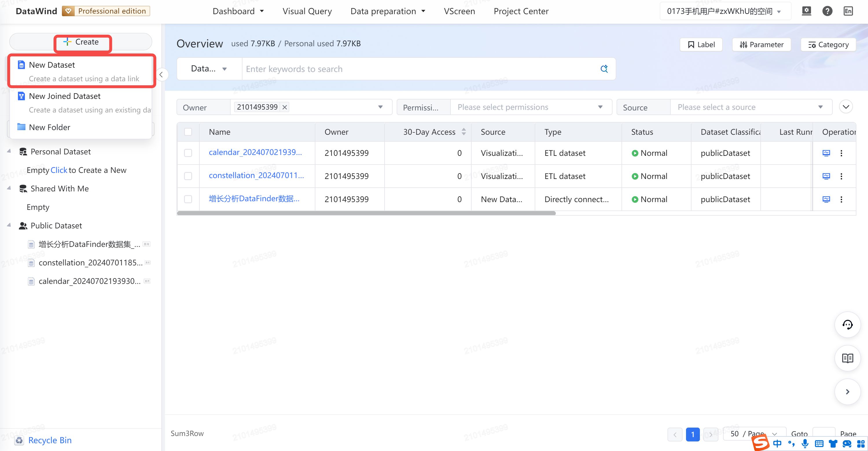Image resolution: width=868 pixels, height=451 pixels.
Task: Remove the 2101495399 owner filter tag
Action: click(x=285, y=107)
